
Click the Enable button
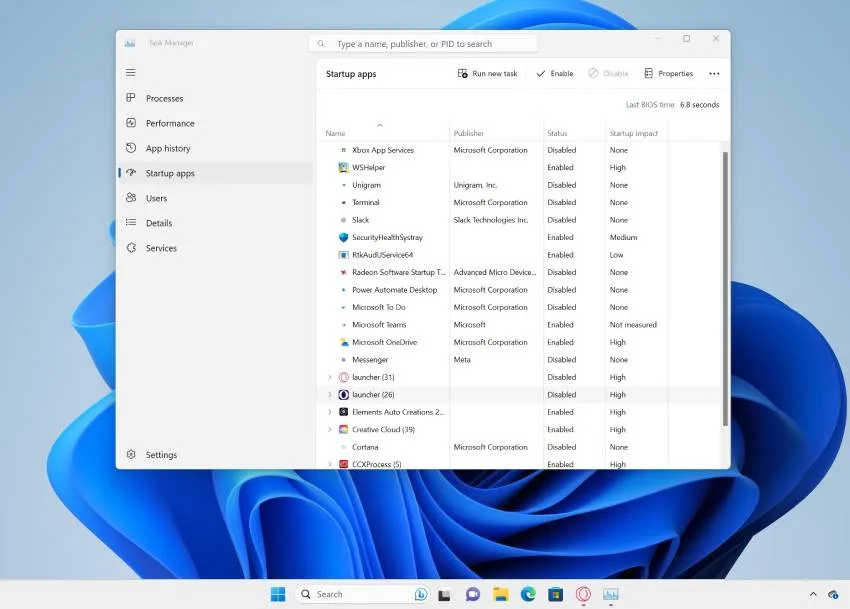point(555,73)
